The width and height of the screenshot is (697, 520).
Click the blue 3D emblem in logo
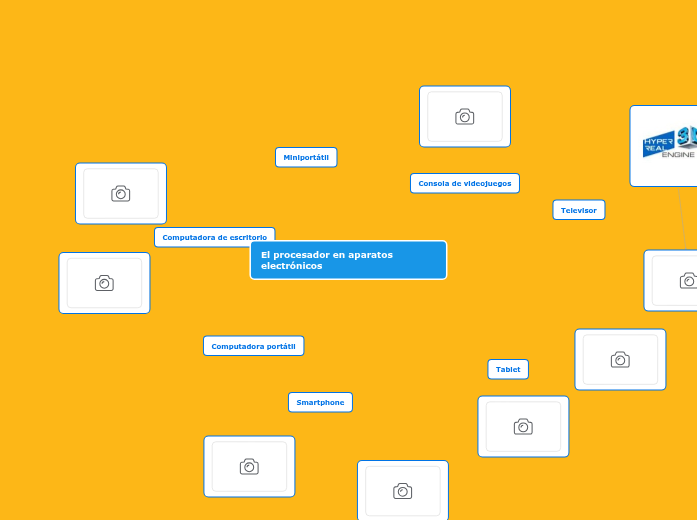[x=687, y=135]
